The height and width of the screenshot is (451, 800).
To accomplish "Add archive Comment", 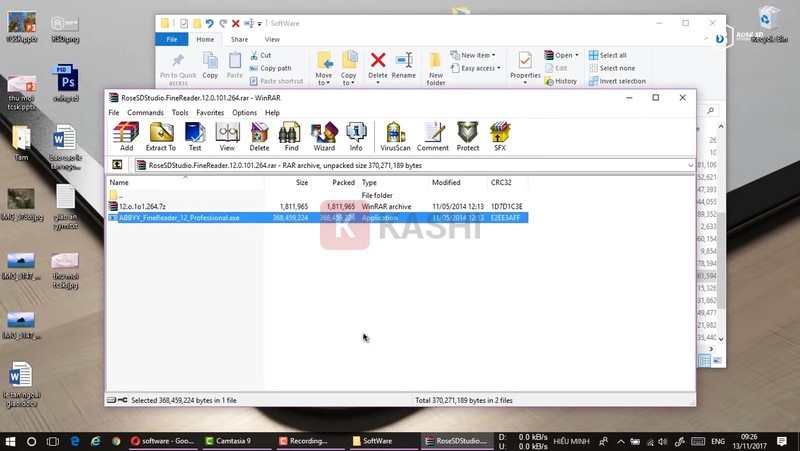I will pyautogui.click(x=433, y=136).
